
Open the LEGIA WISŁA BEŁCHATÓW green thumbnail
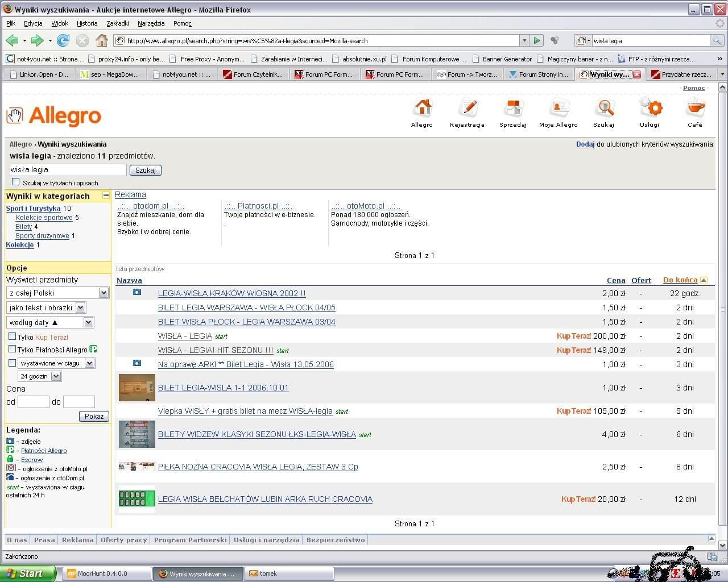(x=137, y=499)
